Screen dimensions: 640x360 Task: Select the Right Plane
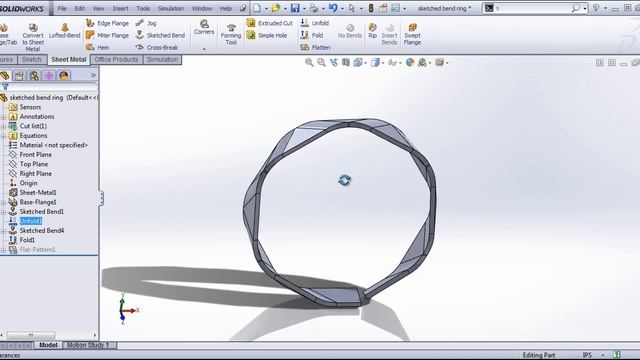36,173
